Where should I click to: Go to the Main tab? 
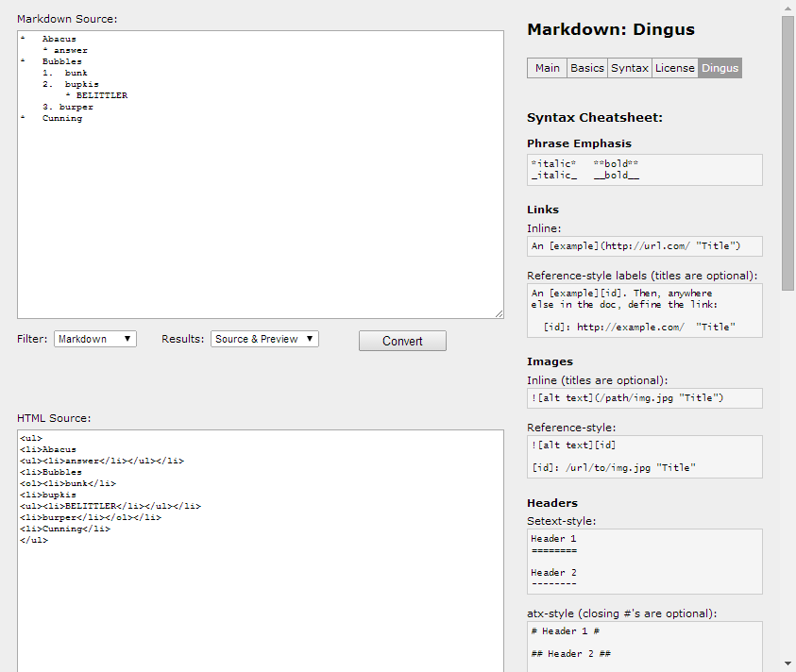(547, 68)
